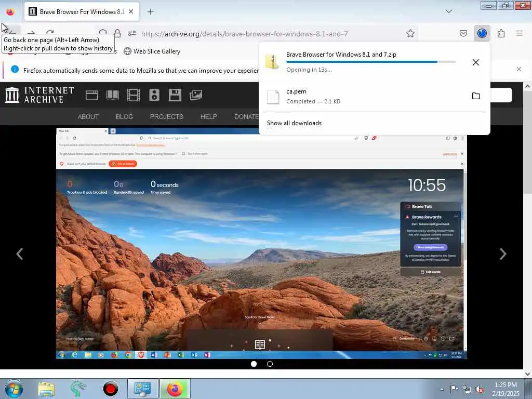The image size is (532, 399).
Task: Show hidden tray icons arrow
Action: (x=442, y=389)
